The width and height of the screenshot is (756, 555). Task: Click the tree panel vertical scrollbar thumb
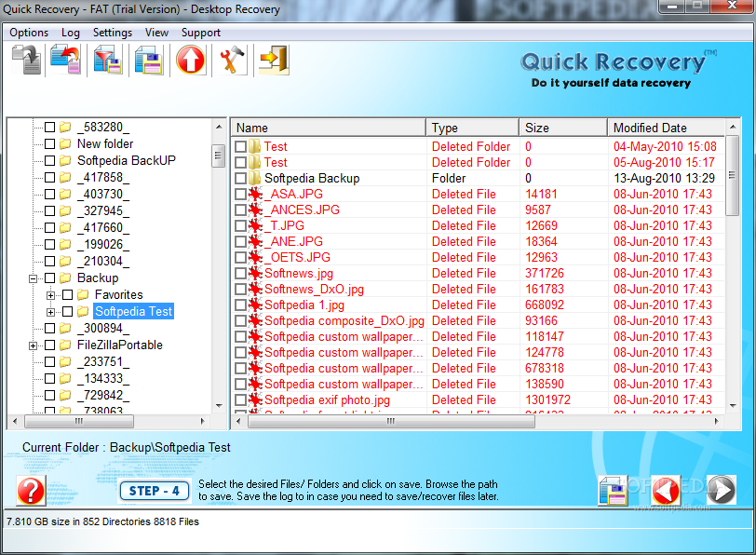click(219, 156)
